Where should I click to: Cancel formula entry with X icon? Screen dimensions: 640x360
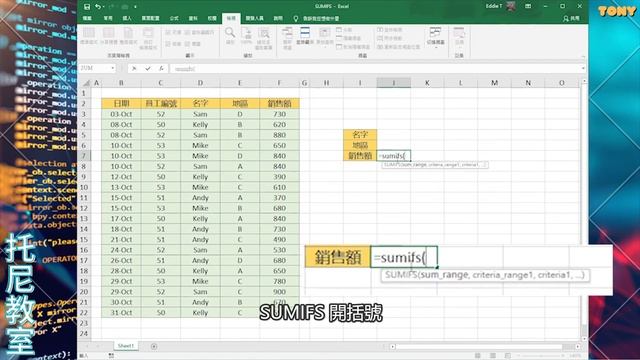134,69
